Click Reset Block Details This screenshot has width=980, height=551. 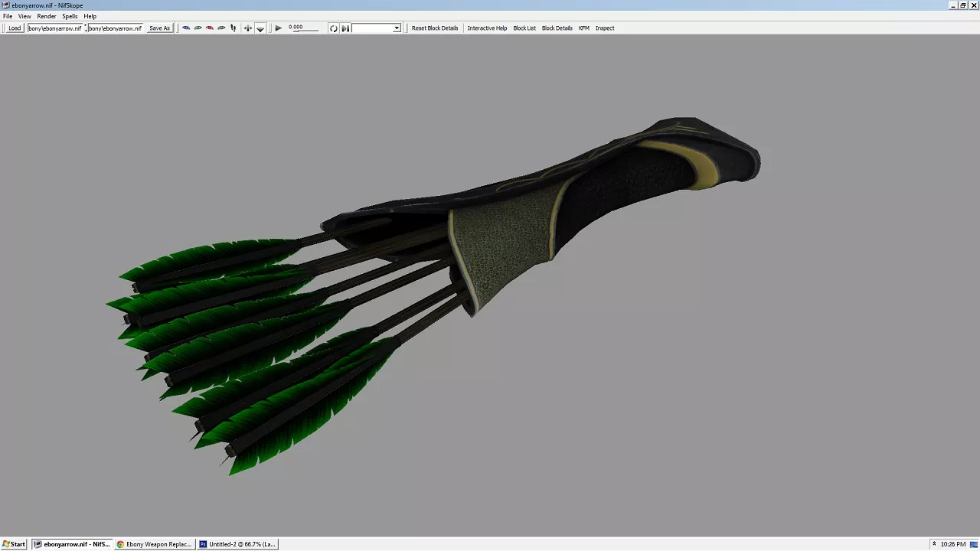[x=435, y=28]
